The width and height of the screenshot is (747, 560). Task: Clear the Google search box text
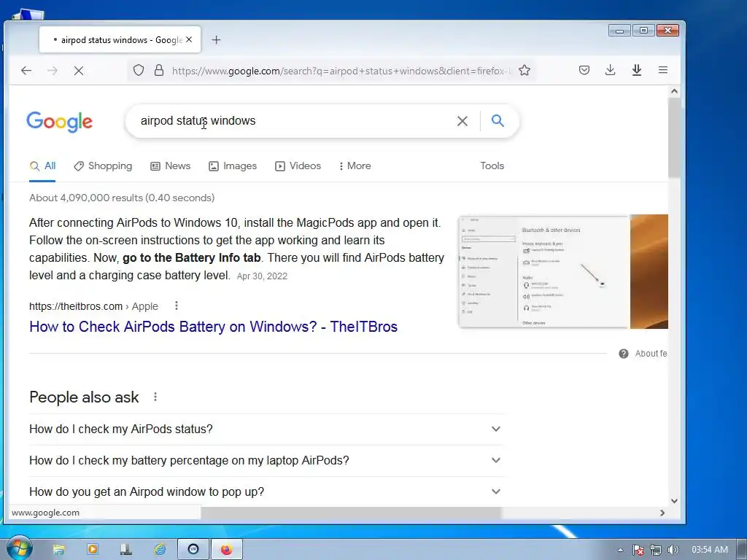(462, 121)
